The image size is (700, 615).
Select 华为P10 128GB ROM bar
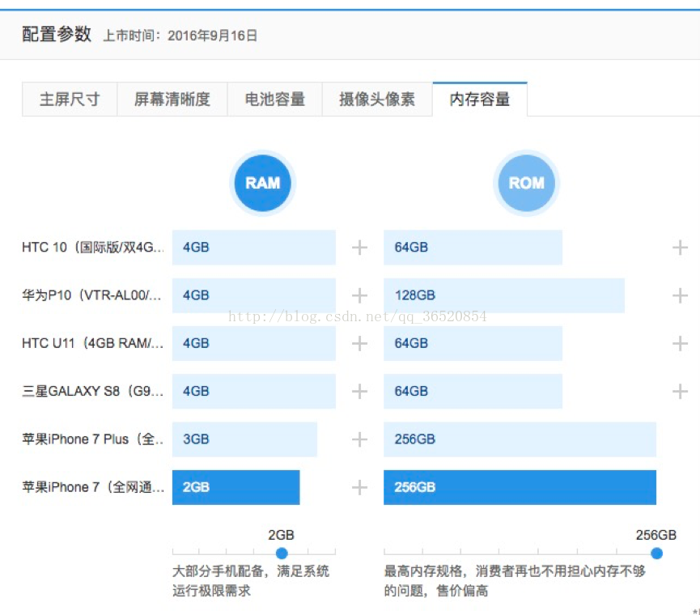[504, 295]
